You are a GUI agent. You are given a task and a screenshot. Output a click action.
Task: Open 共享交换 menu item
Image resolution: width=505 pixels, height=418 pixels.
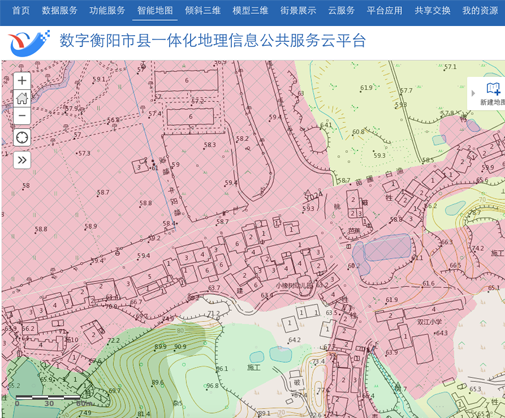coord(433,11)
